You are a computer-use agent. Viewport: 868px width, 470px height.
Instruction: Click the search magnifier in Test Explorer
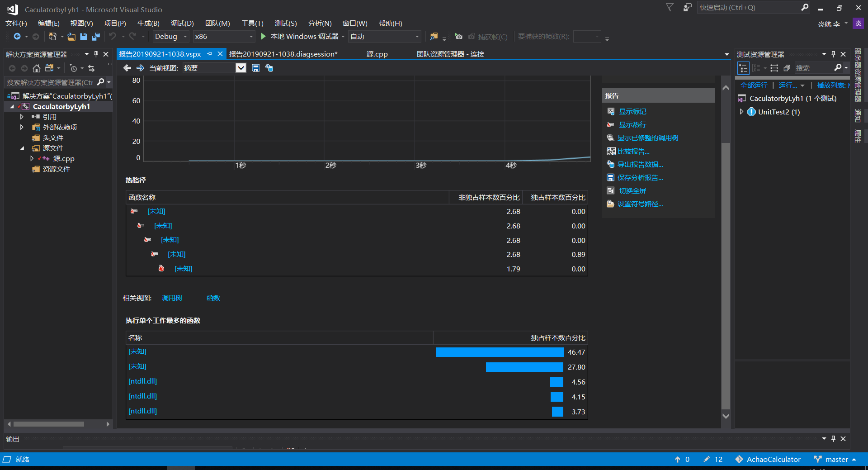pyautogui.click(x=838, y=68)
